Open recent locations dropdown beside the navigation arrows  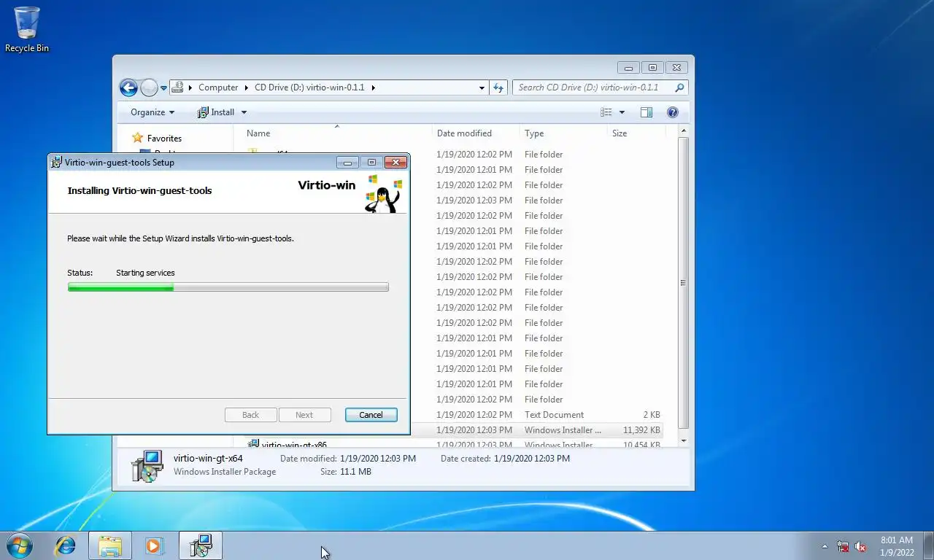point(164,88)
